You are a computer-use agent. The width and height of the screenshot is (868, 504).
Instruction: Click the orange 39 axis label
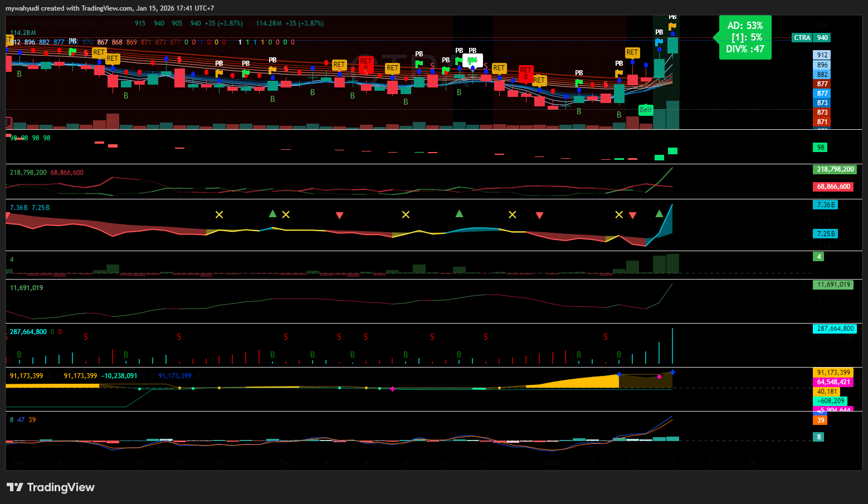tap(820, 420)
